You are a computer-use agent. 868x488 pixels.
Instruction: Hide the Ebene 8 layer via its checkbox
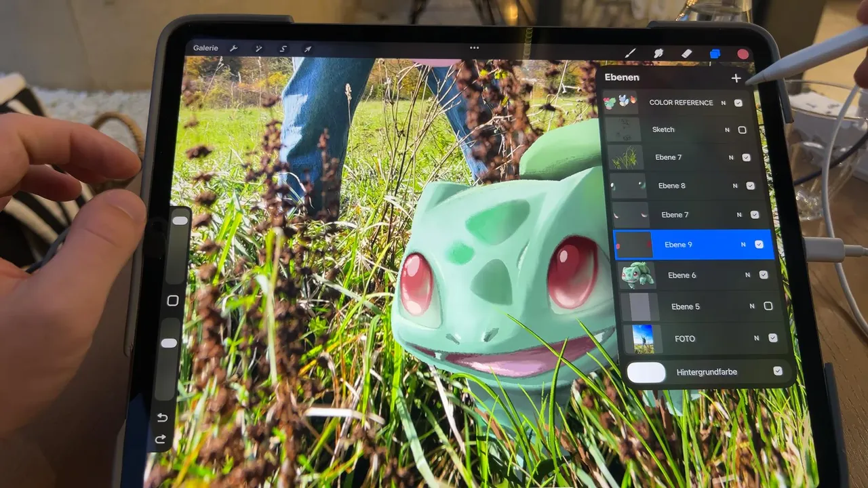(x=751, y=186)
